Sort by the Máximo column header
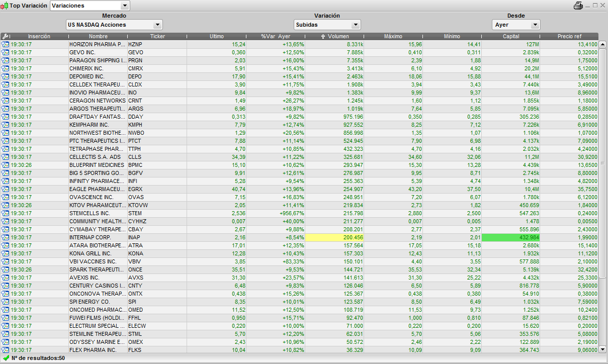 click(393, 37)
